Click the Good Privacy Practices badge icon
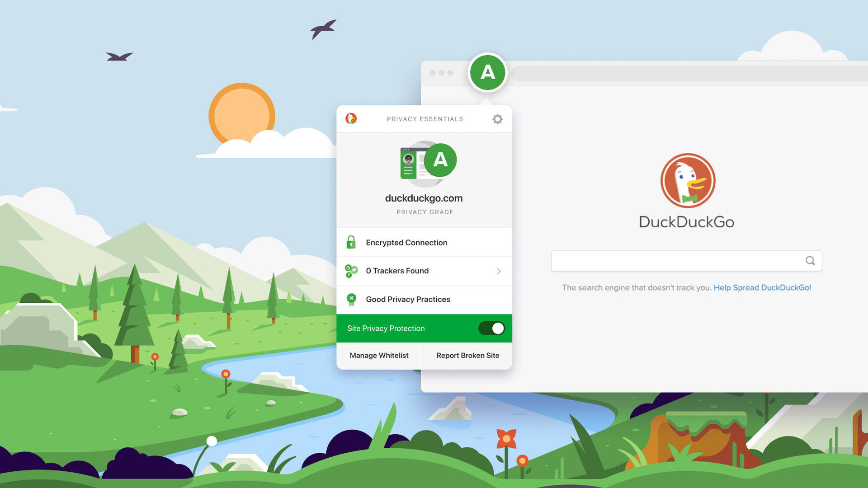868x488 pixels. click(x=351, y=299)
